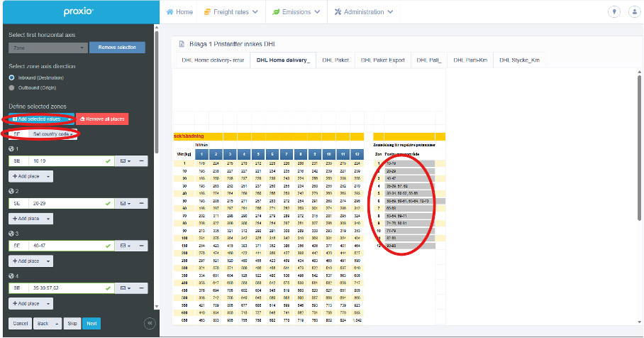Click zone column header 1 in table

click(201, 155)
